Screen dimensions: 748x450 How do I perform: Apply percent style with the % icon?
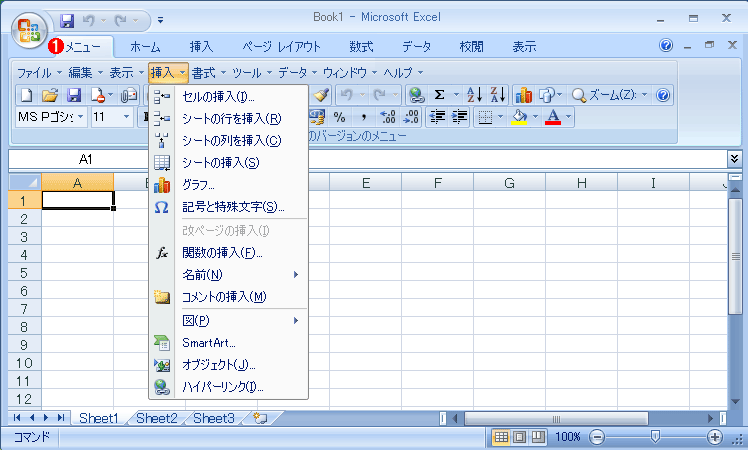(339, 117)
